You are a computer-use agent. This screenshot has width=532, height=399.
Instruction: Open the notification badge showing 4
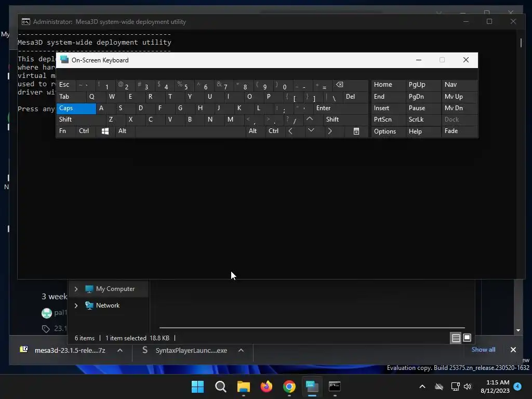point(517,387)
